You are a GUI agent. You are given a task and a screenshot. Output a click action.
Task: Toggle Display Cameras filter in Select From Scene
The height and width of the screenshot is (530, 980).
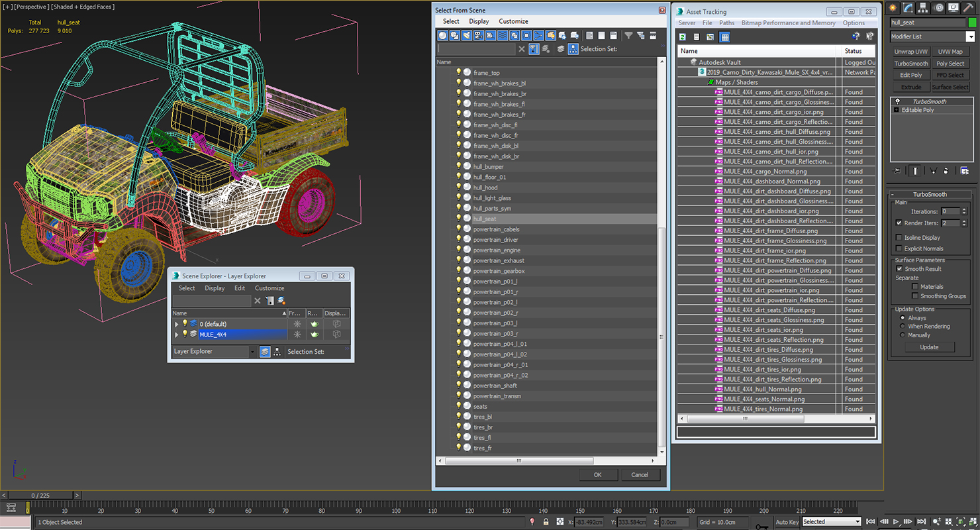pos(478,36)
